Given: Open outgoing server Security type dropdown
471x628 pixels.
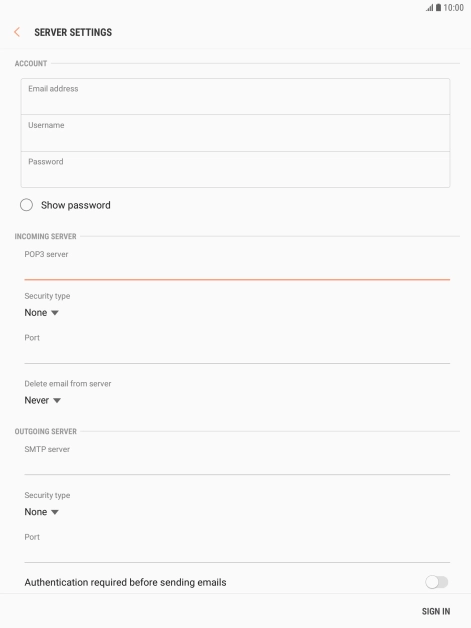Looking at the screenshot, I should tap(42, 512).
